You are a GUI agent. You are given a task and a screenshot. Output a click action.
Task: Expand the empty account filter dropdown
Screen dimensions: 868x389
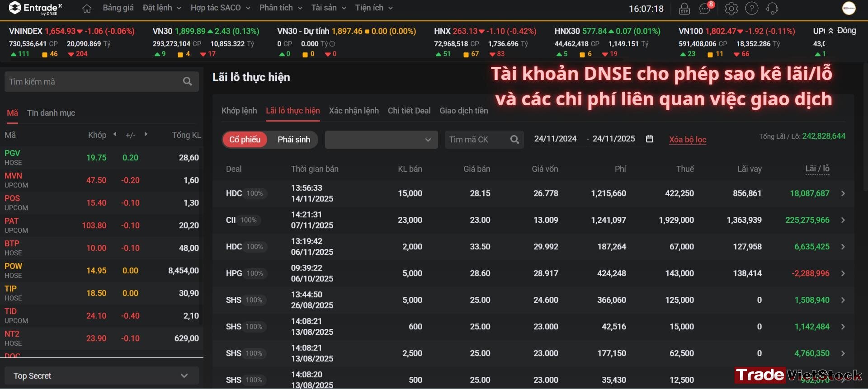click(381, 140)
